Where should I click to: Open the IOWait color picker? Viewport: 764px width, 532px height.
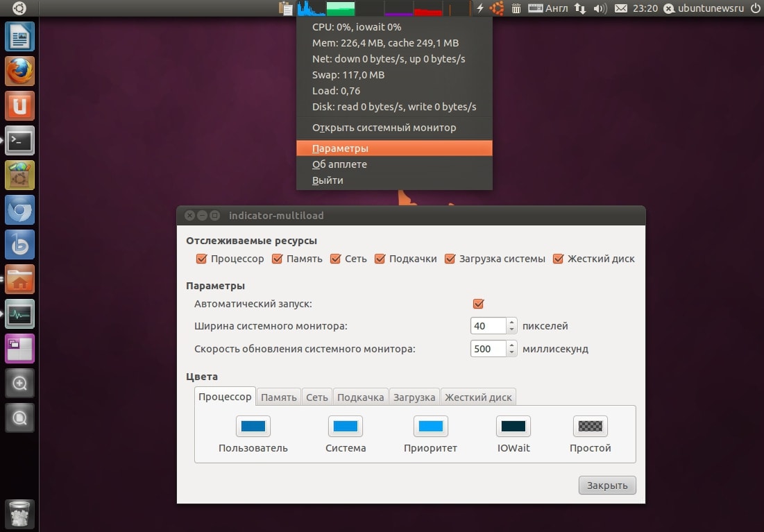pyautogui.click(x=513, y=427)
